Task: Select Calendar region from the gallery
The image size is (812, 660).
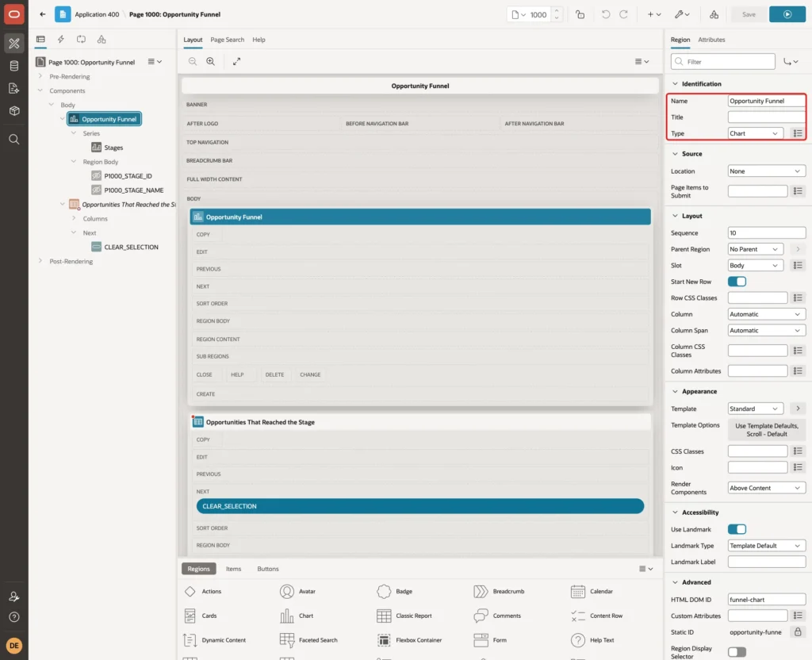Action: pyautogui.click(x=592, y=592)
